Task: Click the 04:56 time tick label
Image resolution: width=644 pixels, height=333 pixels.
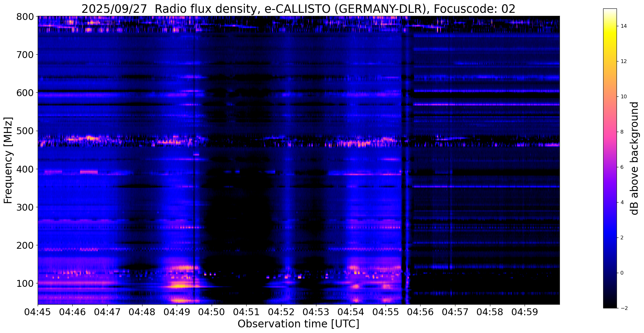Action: [421, 312]
